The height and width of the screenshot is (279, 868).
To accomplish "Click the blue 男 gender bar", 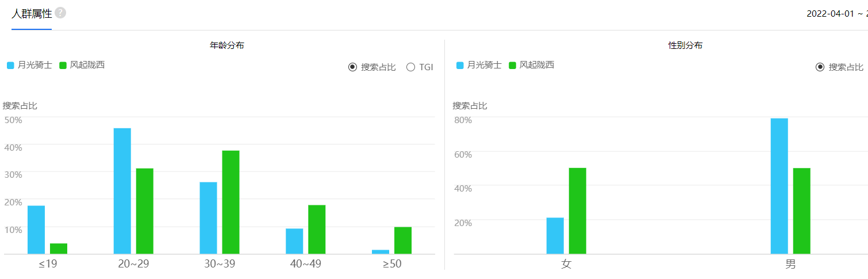I will (779, 186).
